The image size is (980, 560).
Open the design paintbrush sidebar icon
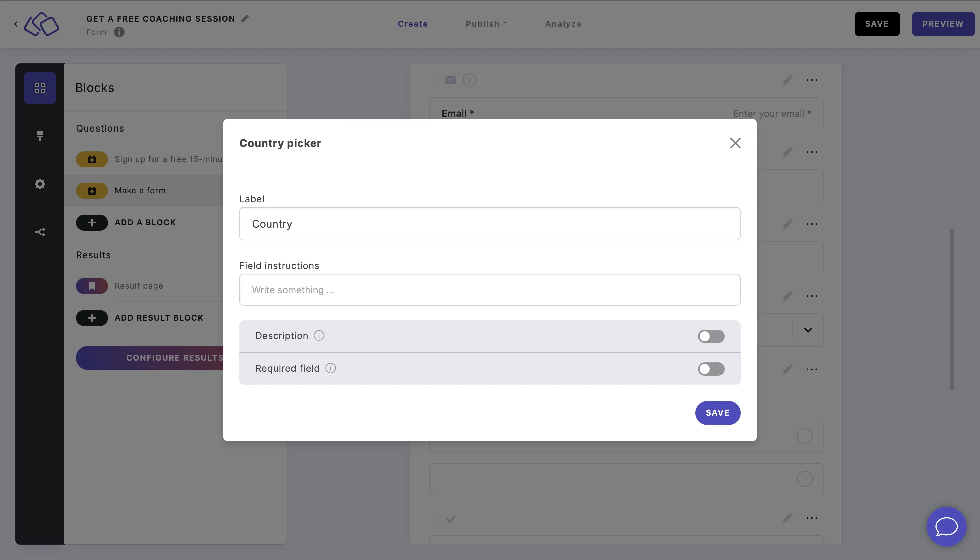[40, 136]
